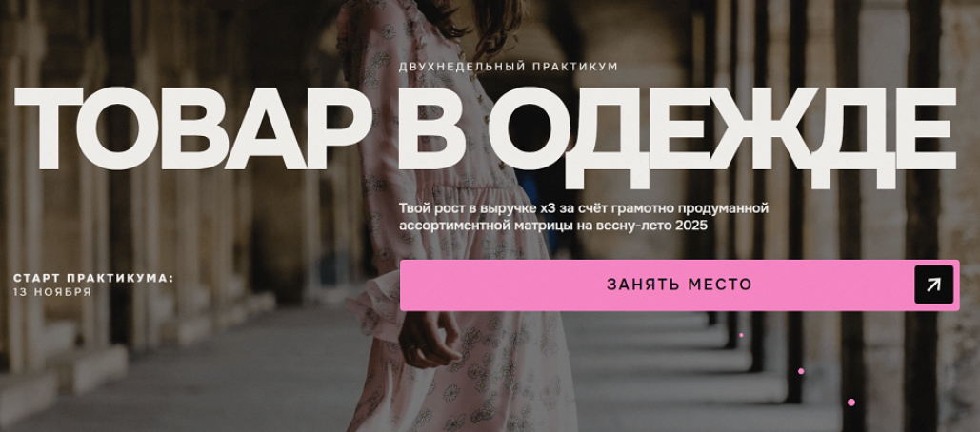Click the text line starting Твой рост в выручке
Image resolution: width=980 pixels, height=432 pixels.
point(584,208)
